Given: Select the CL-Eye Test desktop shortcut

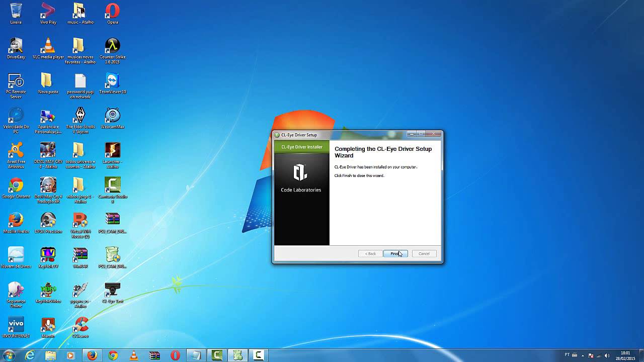Looking at the screenshot, I should 113,292.
